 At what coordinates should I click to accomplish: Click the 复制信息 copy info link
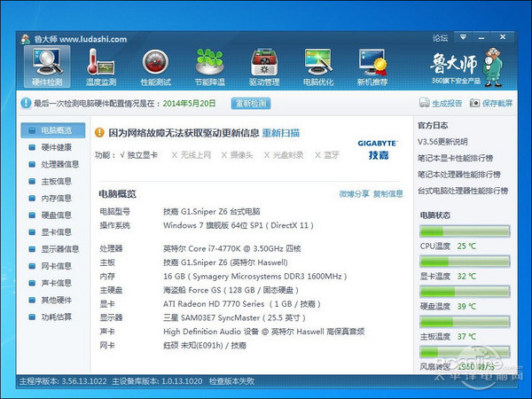coord(387,193)
